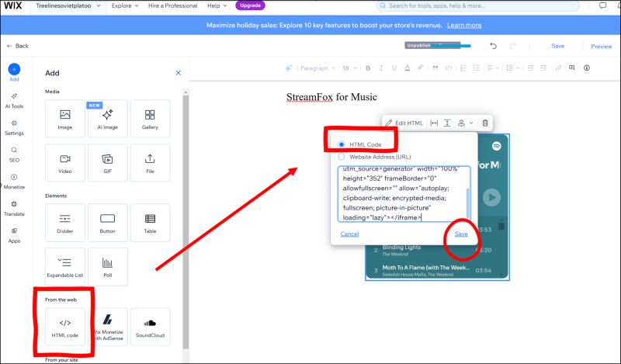Delete the HTML embed with trash icon
This screenshot has height=364, width=621.
(485, 123)
